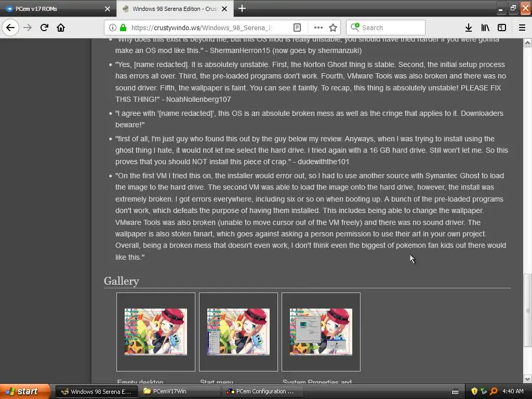Click the security shield tray icon
532x399 pixels.
click(x=474, y=392)
